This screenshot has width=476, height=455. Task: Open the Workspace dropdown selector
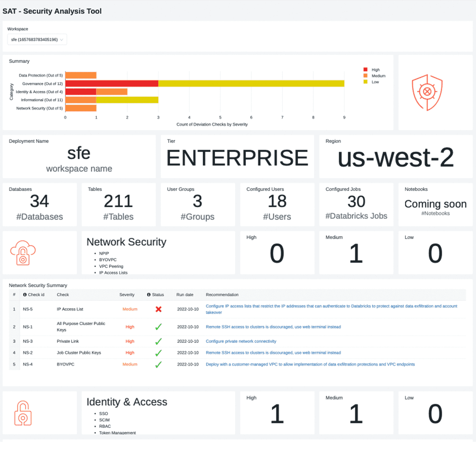pyautogui.click(x=37, y=40)
